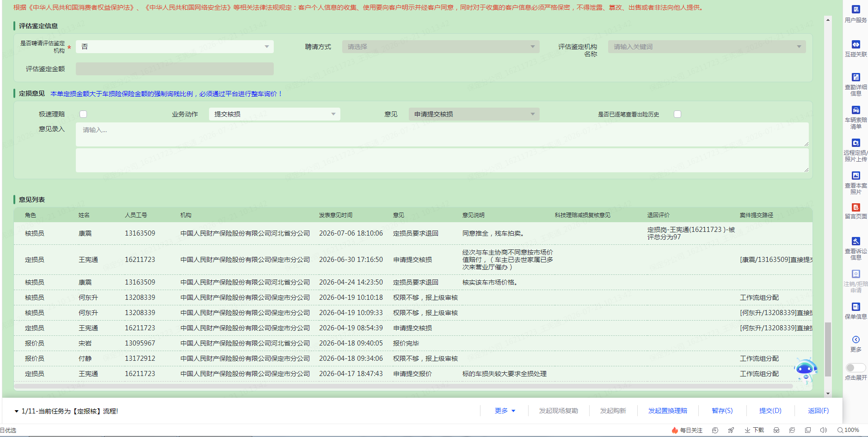Open 远程定损/照片上传 sidebar icon
The image size is (868, 437).
(856, 143)
